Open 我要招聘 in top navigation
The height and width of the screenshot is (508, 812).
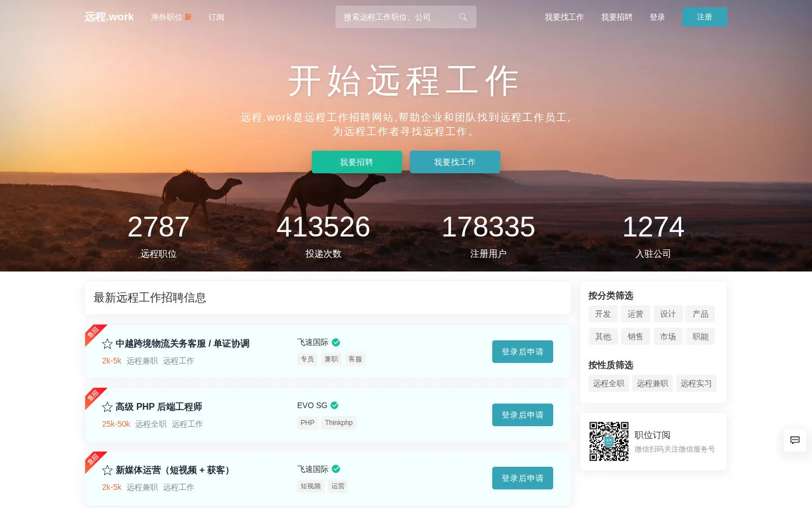(x=616, y=17)
